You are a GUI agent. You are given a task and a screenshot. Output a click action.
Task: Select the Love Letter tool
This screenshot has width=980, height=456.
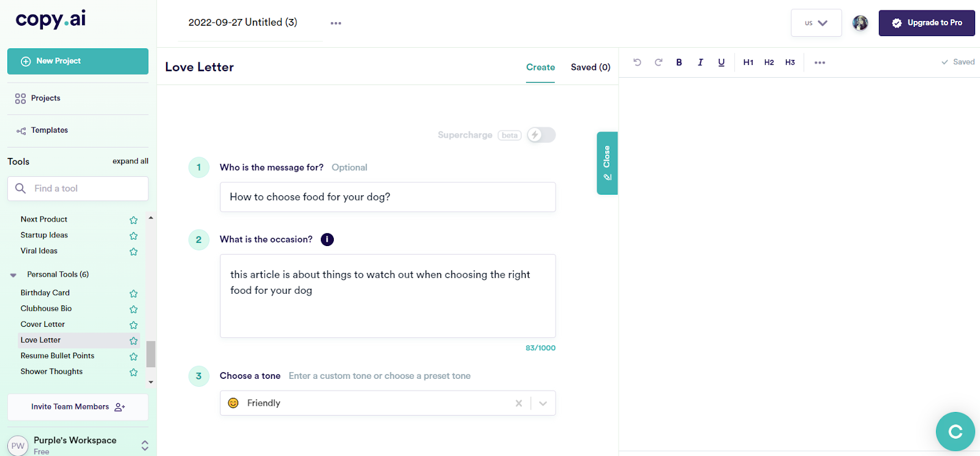pos(40,340)
